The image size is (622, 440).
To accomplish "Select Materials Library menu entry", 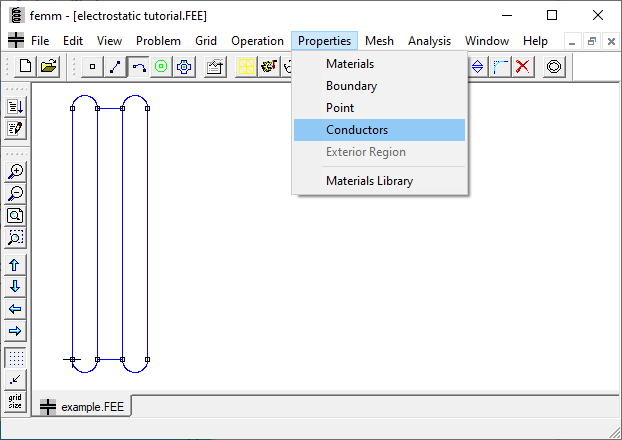I will pyautogui.click(x=369, y=181).
